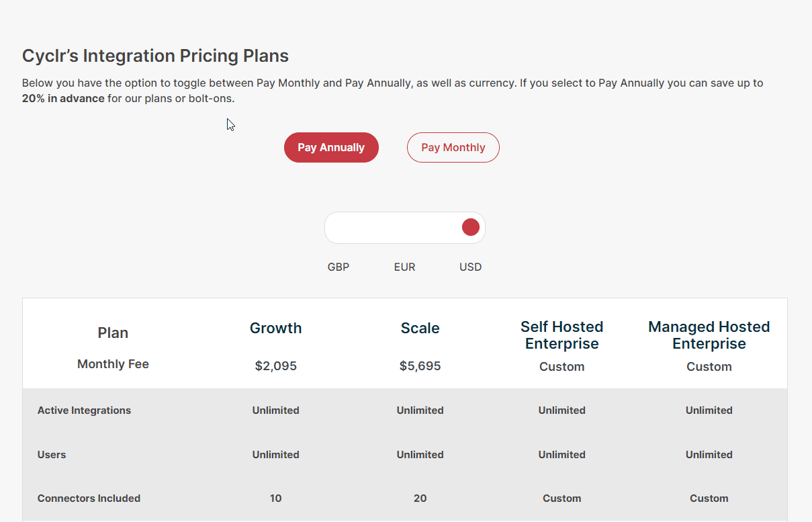Screen dimensions: 812x522
Task: Click the Scale plan heading
Action: tap(420, 329)
